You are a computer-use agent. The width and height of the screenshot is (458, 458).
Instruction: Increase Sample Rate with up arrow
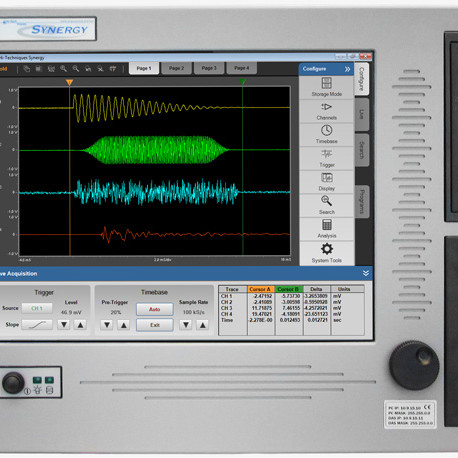pos(202,325)
